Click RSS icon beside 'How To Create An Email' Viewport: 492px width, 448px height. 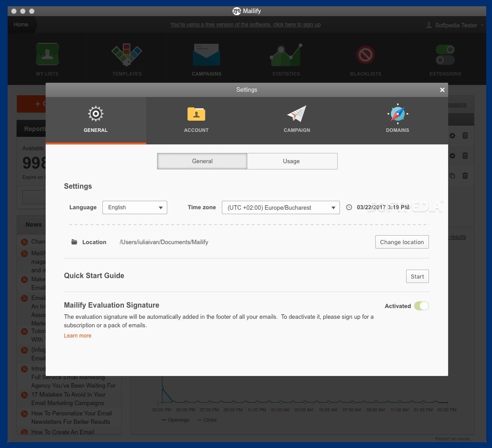click(x=24, y=432)
